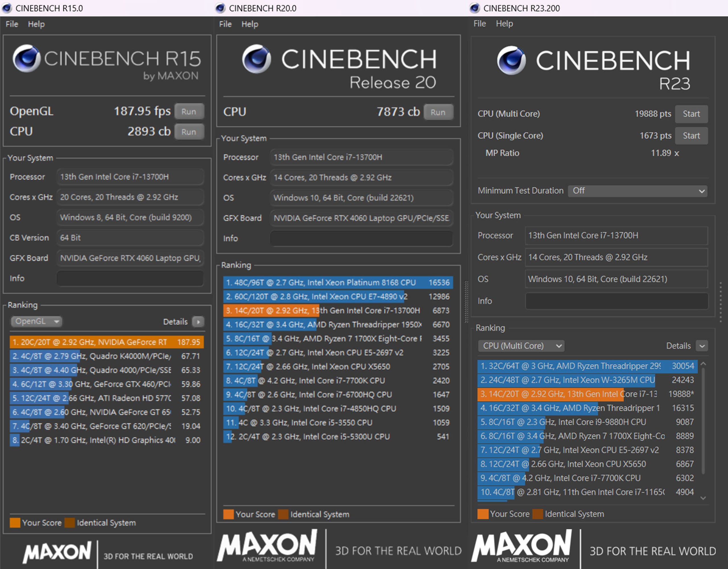Select the GeForce GTX 460 ranking row
Screen dimensions: 728x569
(107, 384)
